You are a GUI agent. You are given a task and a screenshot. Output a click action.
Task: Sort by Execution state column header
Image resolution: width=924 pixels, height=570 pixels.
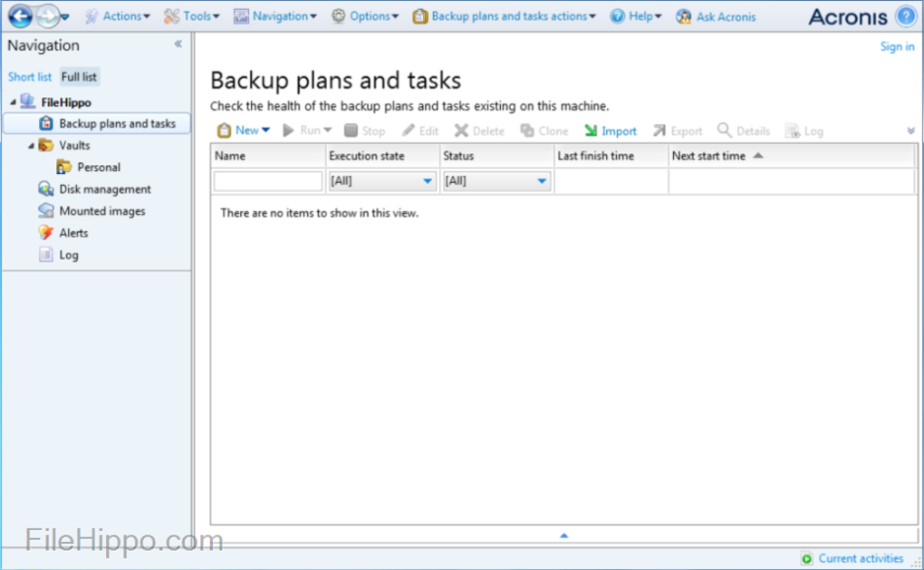[382, 156]
